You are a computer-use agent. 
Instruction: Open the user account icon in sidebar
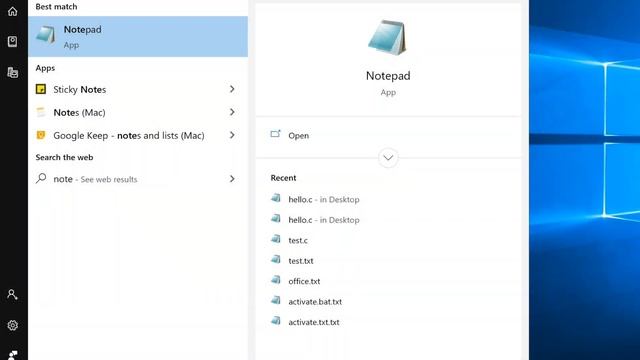(x=12, y=294)
